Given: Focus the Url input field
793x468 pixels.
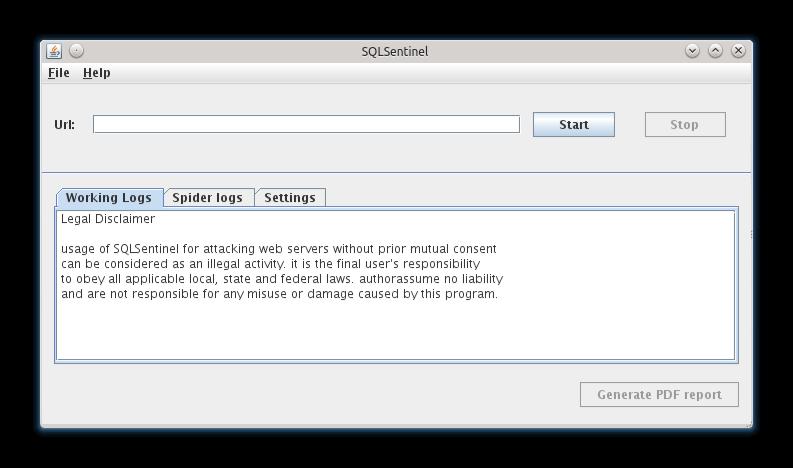Looking at the screenshot, I should click(306, 124).
